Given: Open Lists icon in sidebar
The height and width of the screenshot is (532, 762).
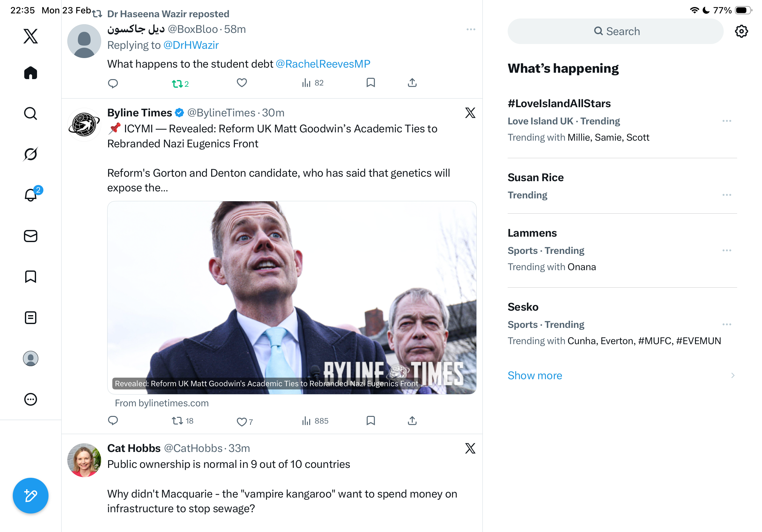Looking at the screenshot, I should coord(31,318).
